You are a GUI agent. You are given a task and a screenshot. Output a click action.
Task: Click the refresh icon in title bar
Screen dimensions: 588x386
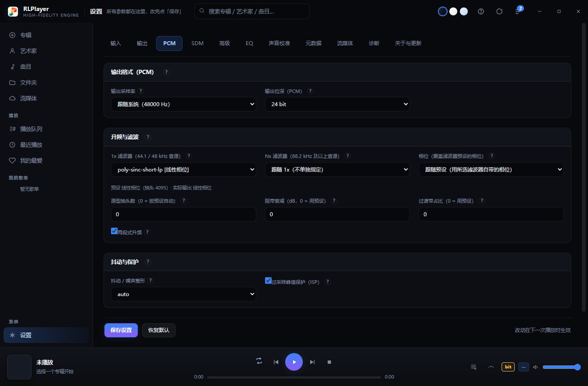click(x=499, y=11)
